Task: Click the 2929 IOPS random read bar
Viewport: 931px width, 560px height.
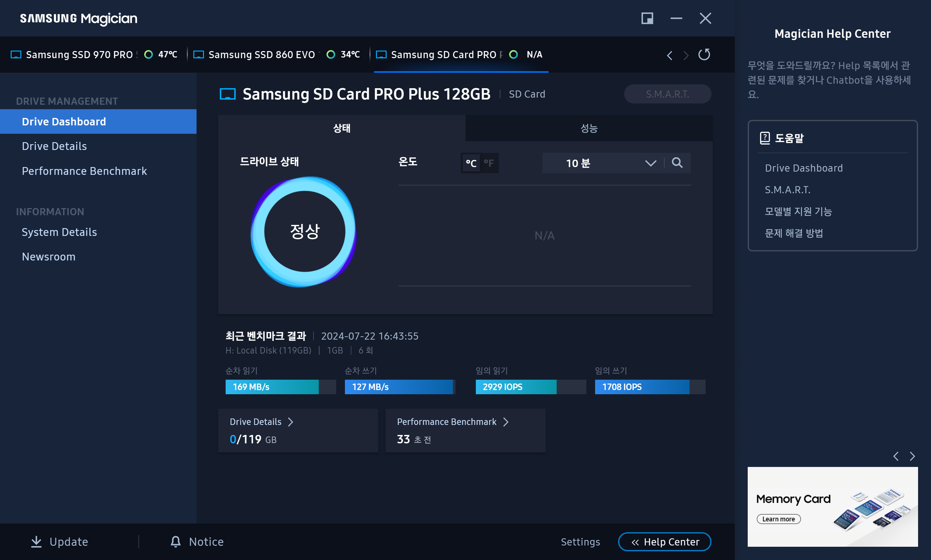Action: pos(530,387)
